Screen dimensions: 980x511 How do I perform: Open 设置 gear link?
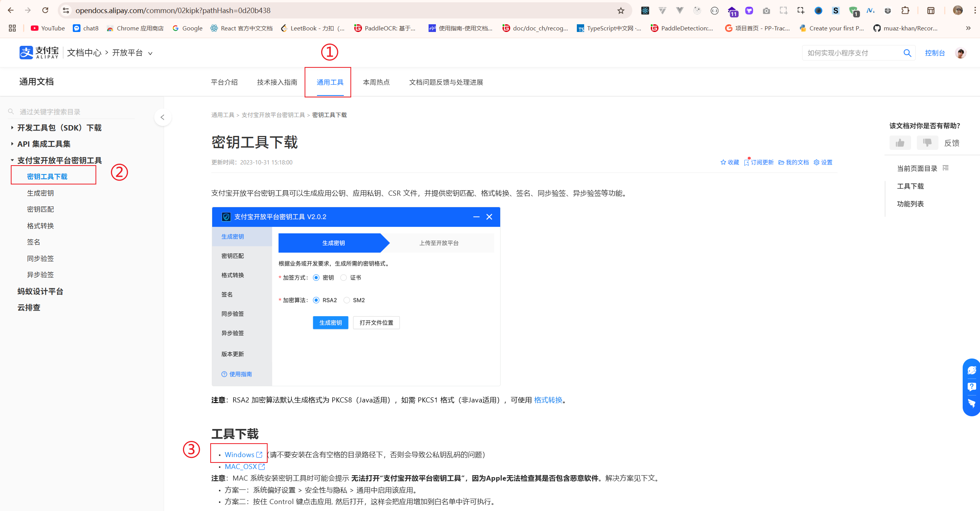point(823,162)
